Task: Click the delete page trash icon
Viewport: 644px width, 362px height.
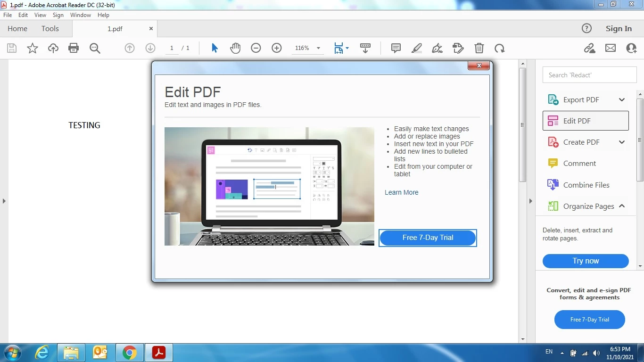Action: pos(479,48)
